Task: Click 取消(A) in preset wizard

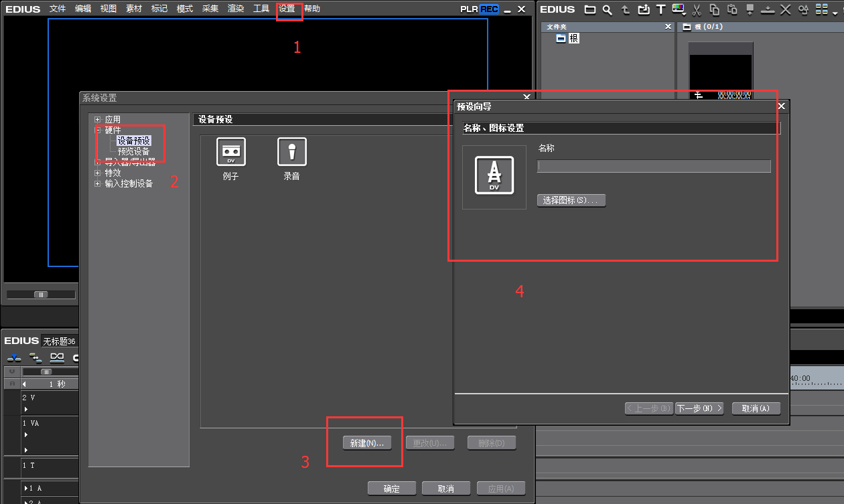Action: (x=756, y=408)
